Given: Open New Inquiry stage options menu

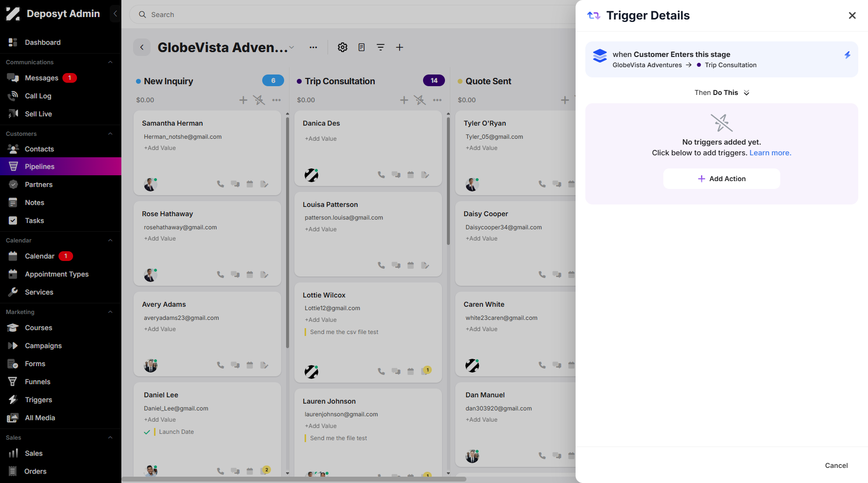Looking at the screenshot, I should coord(276,100).
